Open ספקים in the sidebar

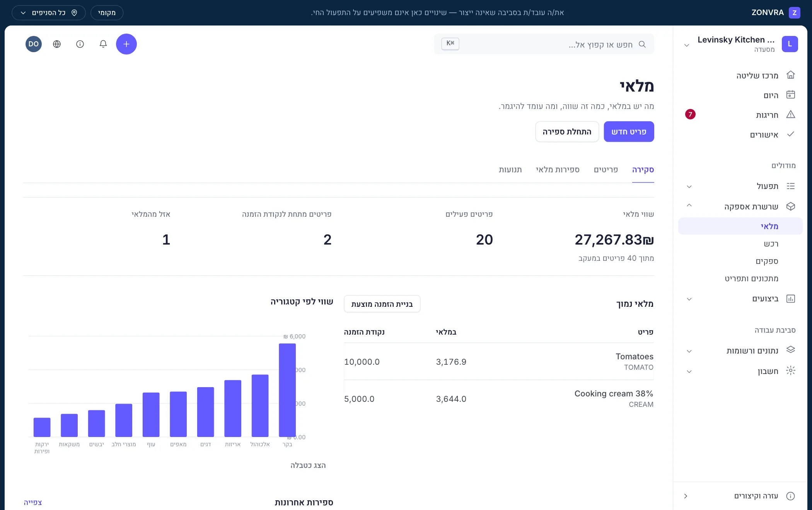coord(740,261)
